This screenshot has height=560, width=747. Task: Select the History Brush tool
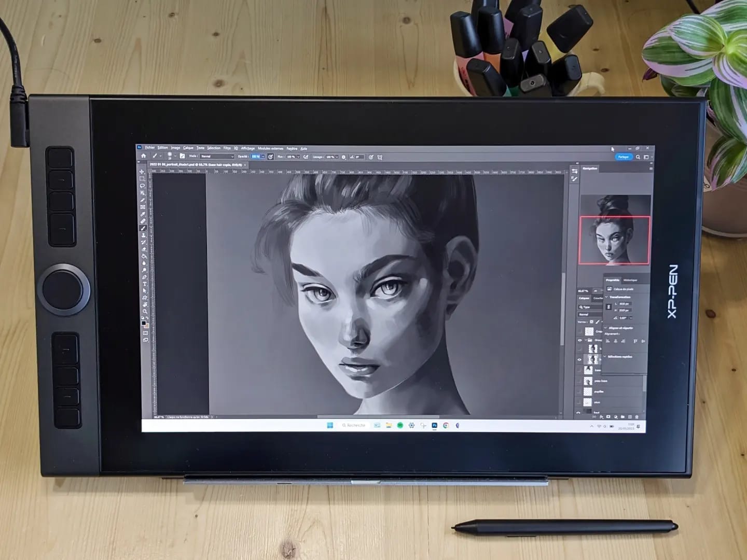click(x=143, y=242)
